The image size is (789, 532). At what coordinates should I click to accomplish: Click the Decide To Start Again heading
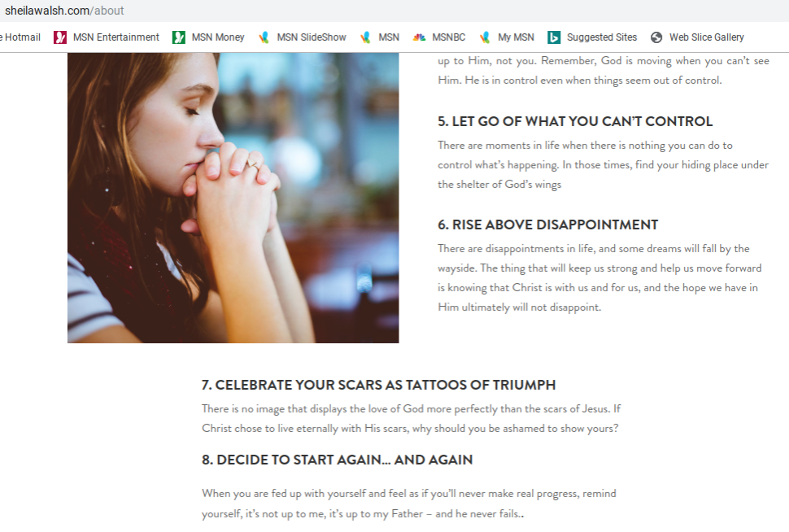[337, 460]
